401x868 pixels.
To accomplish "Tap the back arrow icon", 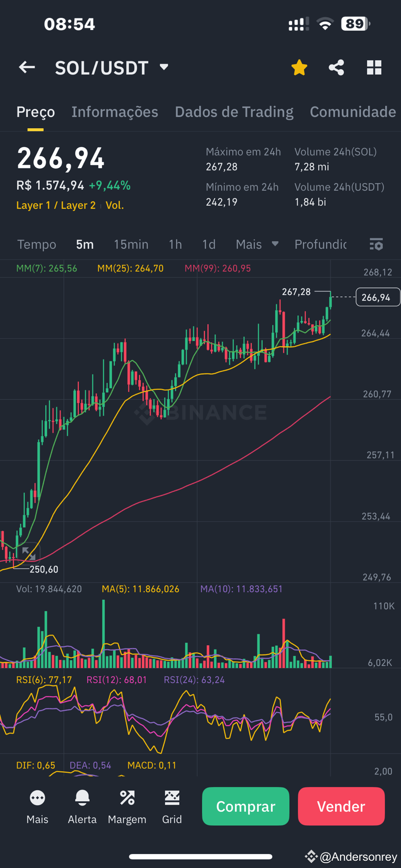I will pyautogui.click(x=27, y=67).
